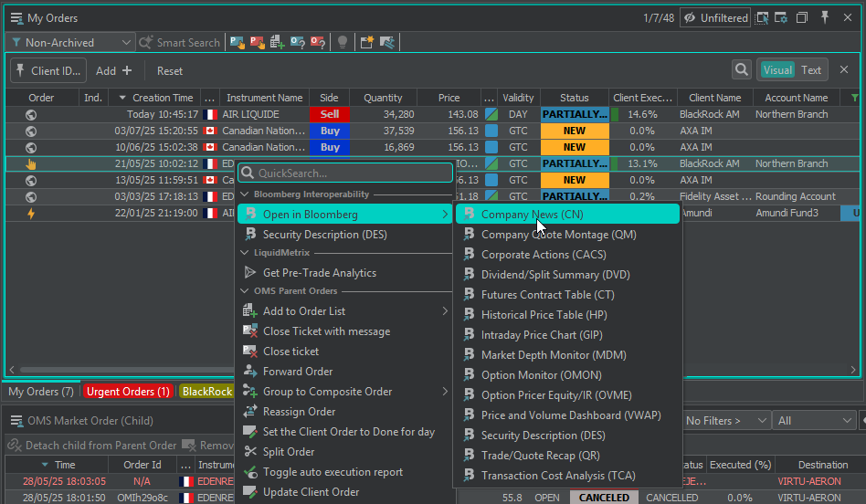Image resolution: width=866 pixels, height=504 pixels.
Task: Click the light bulb toolbar icon
Action: click(x=343, y=43)
